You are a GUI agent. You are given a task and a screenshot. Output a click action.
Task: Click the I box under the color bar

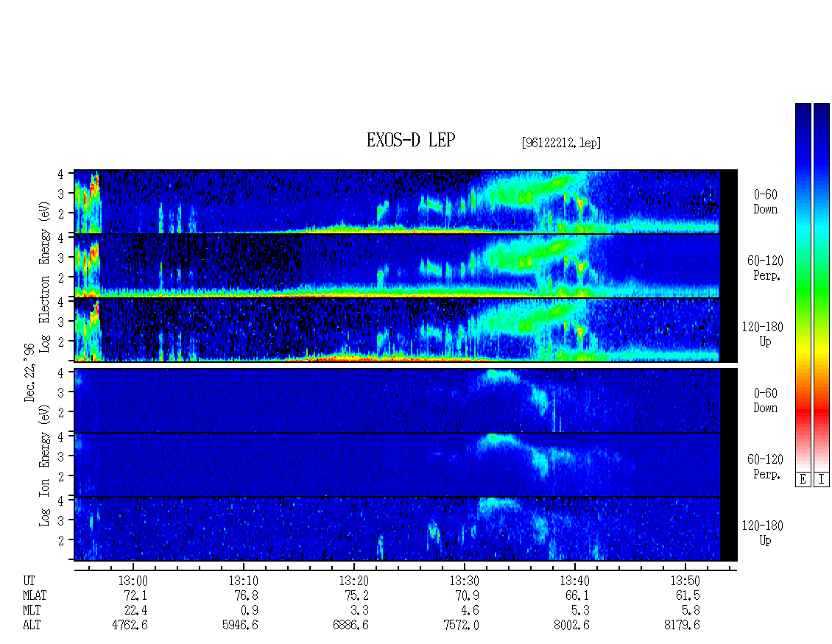click(x=822, y=480)
